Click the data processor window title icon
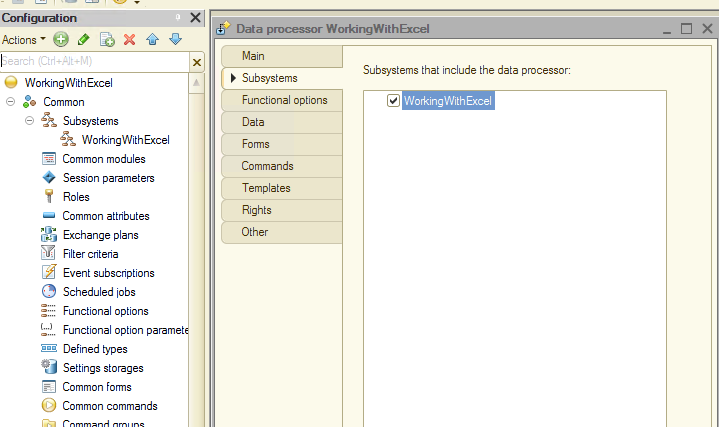 [223, 28]
